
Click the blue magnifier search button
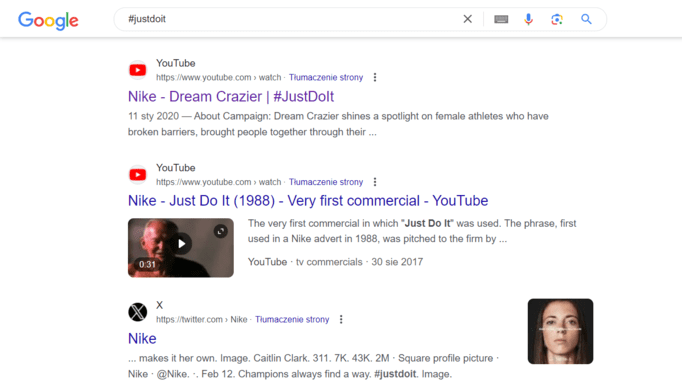click(x=586, y=19)
